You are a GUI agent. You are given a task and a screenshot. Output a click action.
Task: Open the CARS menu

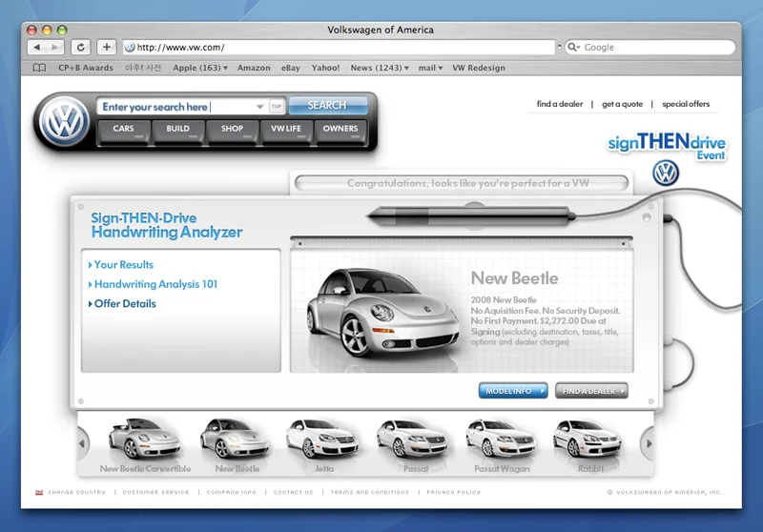point(123,131)
